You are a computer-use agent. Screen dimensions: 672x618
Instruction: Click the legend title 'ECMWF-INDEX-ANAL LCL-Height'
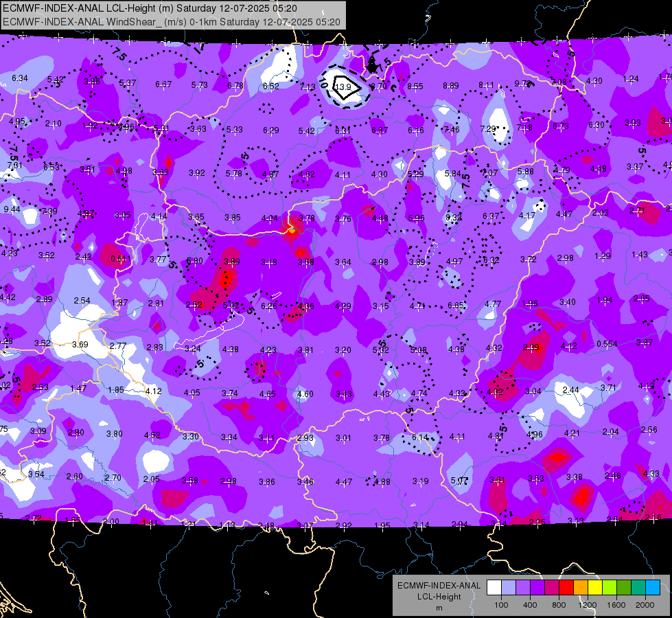(x=439, y=591)
